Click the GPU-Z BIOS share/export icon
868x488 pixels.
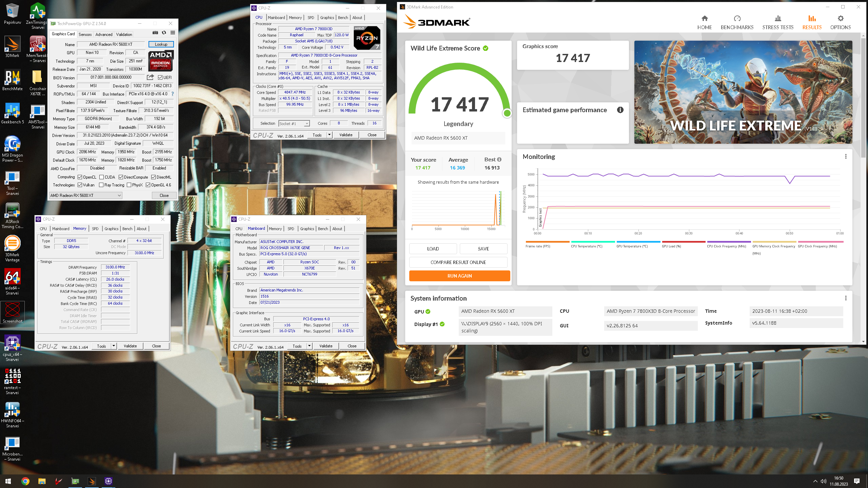point(150,77)
